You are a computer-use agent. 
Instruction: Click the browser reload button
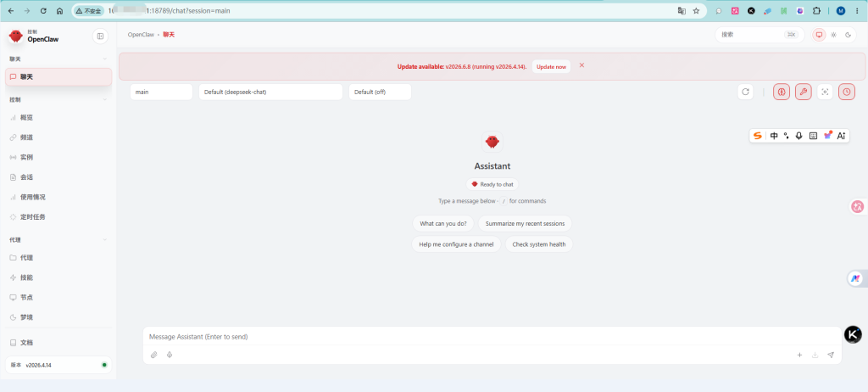pyautogui.click(x=43, y=10)
